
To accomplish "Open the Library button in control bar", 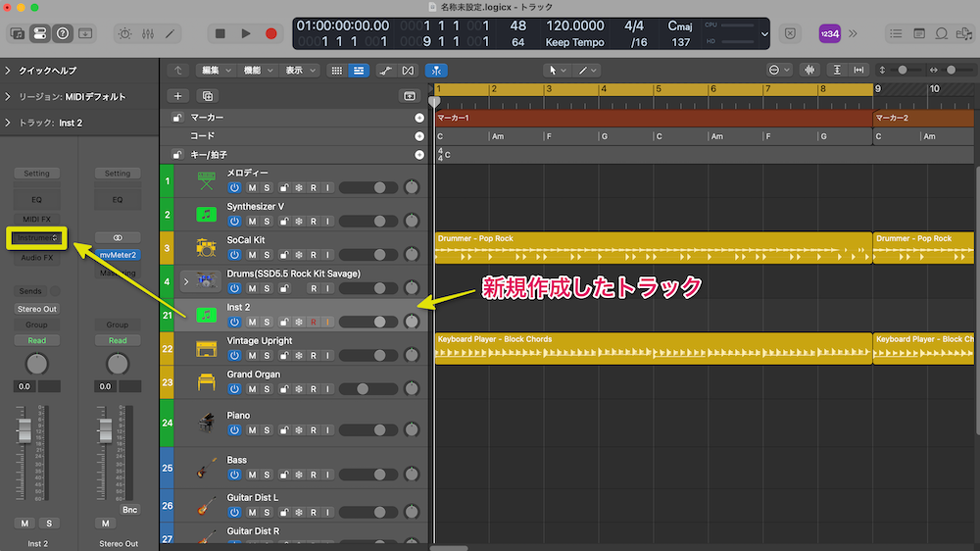I will (17, 33).
